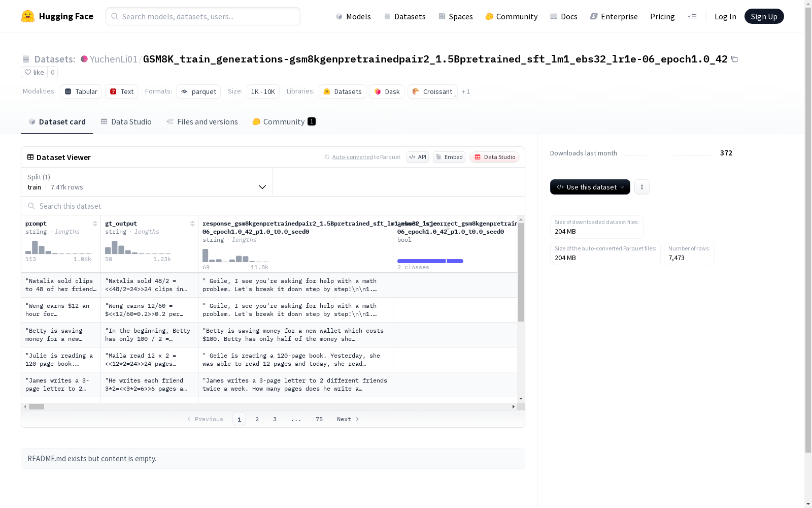This screenshot has width=812, height=508.
Task: Click the search icon in dataset search
Action: 31,206
